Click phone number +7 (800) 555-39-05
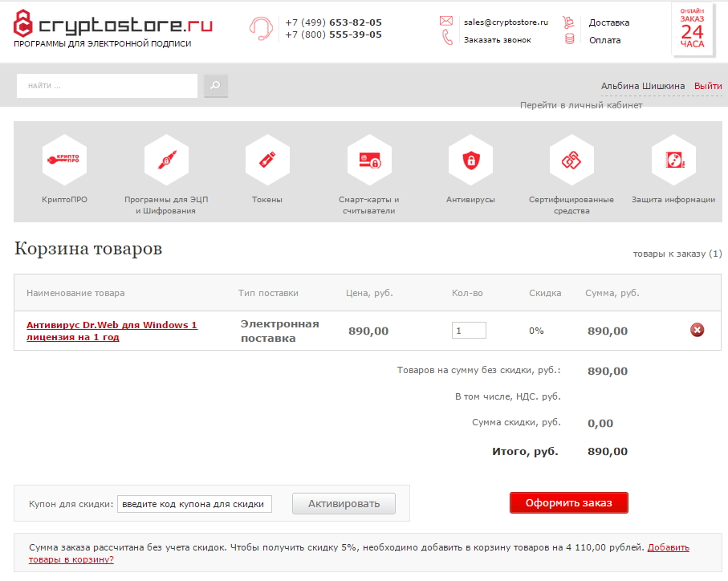Screen dimensions: 728x581 (333, 35)
